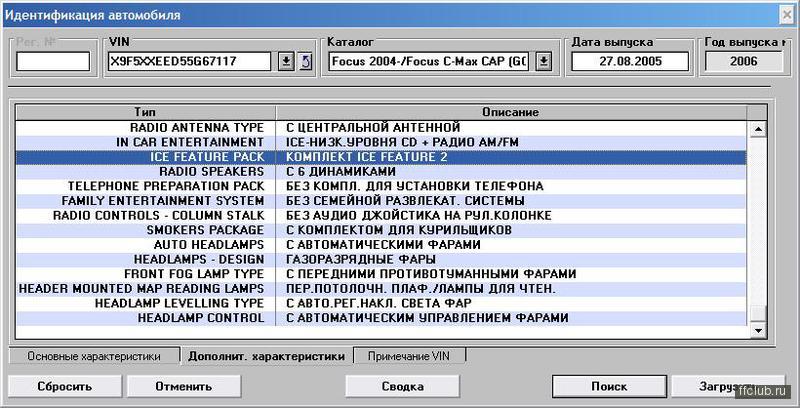Click the list scrollbar thumb

pyautogui.click(x=758, y=313)
